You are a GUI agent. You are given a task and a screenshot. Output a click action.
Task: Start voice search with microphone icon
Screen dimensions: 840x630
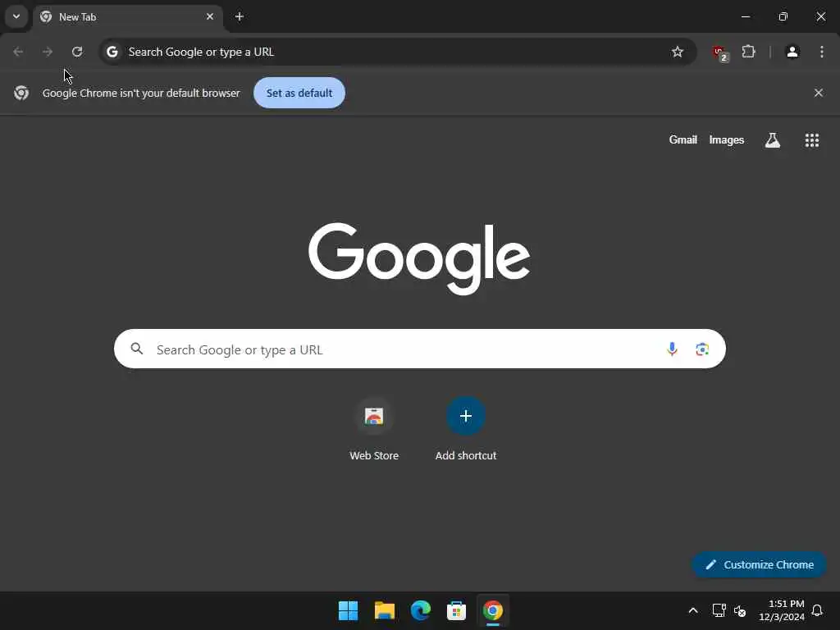pos(672,349)
